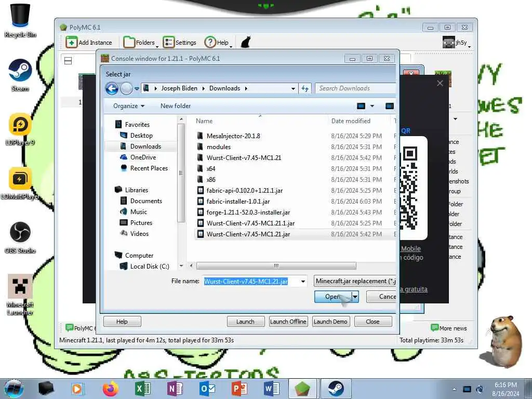Select Downloads in navigation pane

(145, 146)
